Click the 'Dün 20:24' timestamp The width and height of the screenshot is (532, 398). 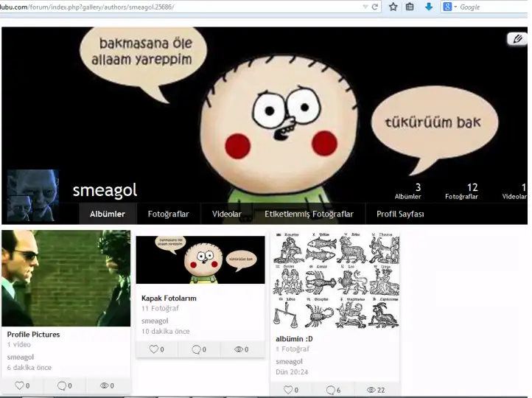[x=292, y=372]
